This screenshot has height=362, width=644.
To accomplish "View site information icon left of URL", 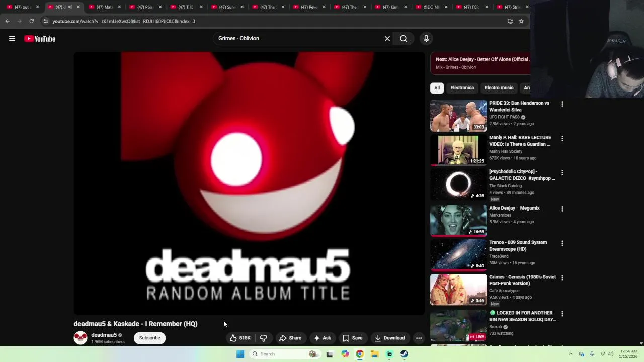I will pyautogui.click(x=45, y=21).
